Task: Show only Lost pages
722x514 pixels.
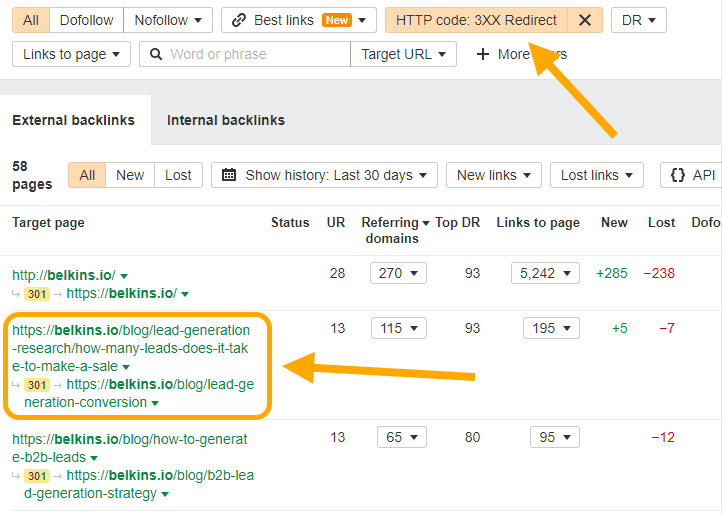Action: point(178,175)
